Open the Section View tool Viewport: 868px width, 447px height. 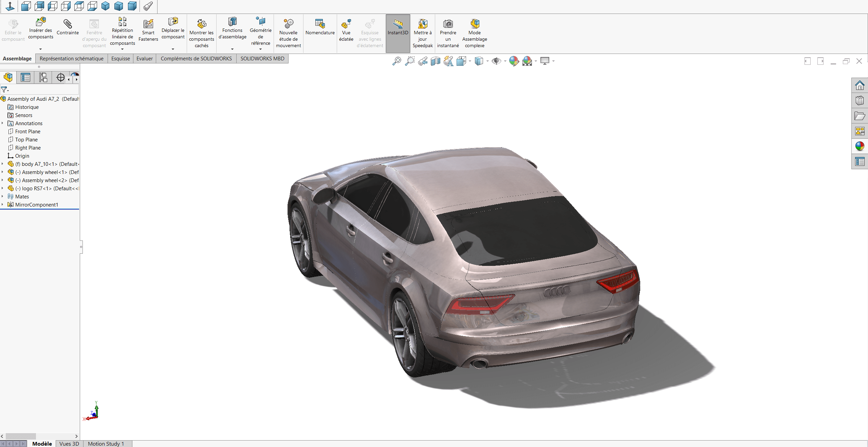436,61
